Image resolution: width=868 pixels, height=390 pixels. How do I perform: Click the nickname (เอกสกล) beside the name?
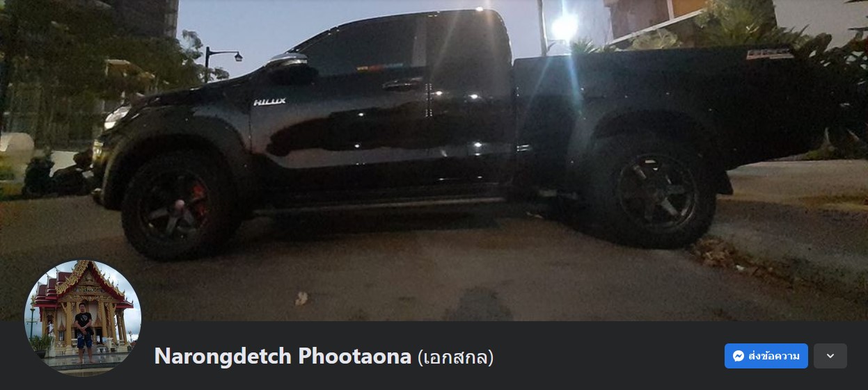click(x=455, y=357)
